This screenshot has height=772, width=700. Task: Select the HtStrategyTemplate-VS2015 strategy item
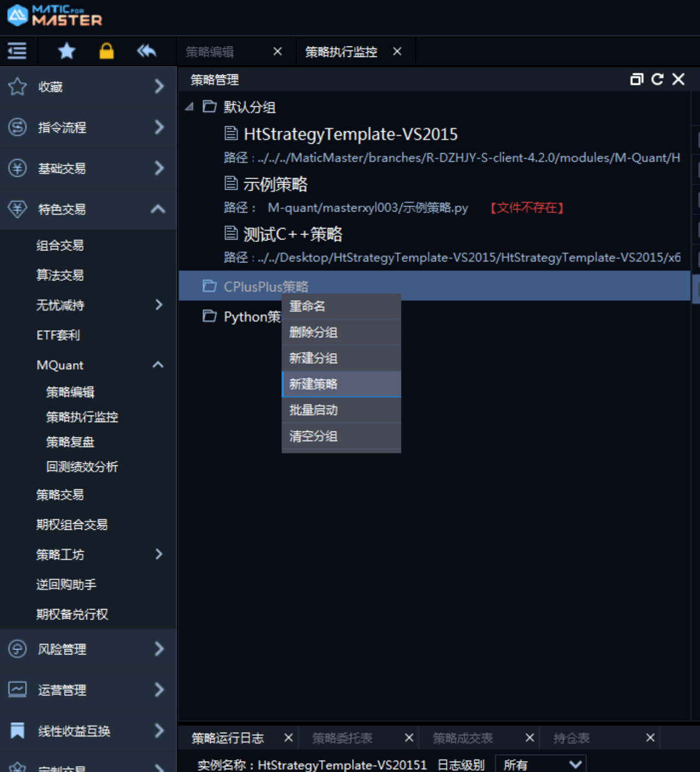(350, 134)
